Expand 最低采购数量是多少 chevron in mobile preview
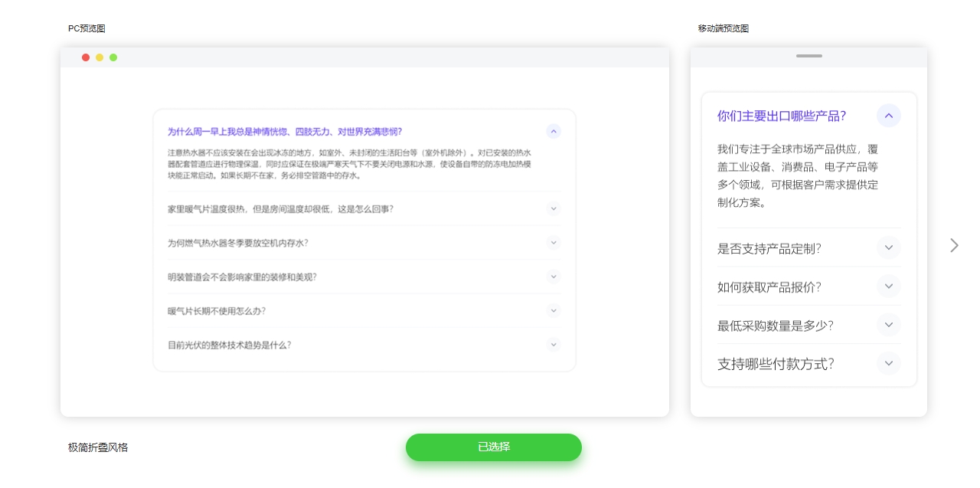This screenshot has height=488, width=980. point(888,325)
